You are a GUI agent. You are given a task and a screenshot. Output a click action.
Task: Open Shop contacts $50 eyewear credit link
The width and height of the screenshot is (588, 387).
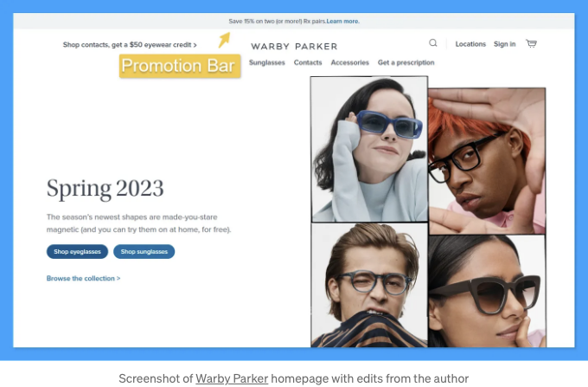coord(130,45)
